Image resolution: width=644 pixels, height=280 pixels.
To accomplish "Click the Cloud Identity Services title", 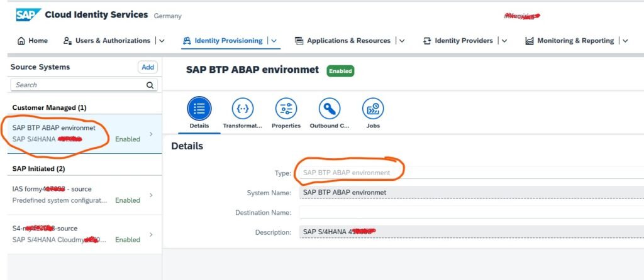I will (x=96, y=15).
